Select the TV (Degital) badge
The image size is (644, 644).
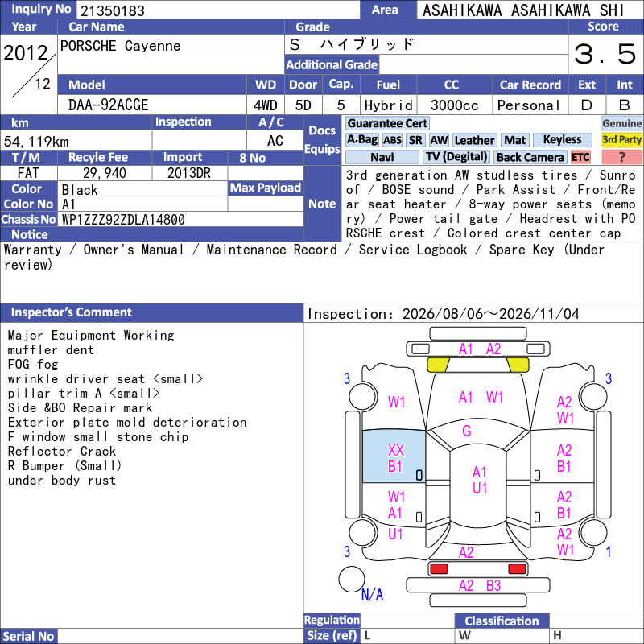pos(456,157)
